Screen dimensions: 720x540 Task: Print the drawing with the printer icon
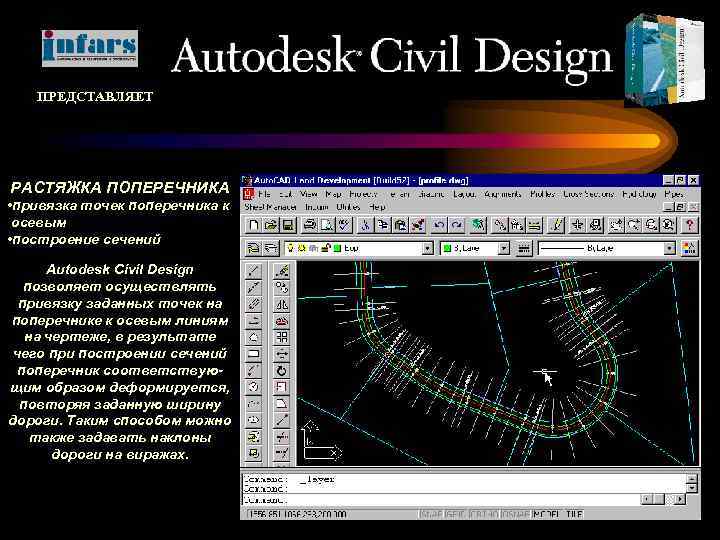pos(310,225)
